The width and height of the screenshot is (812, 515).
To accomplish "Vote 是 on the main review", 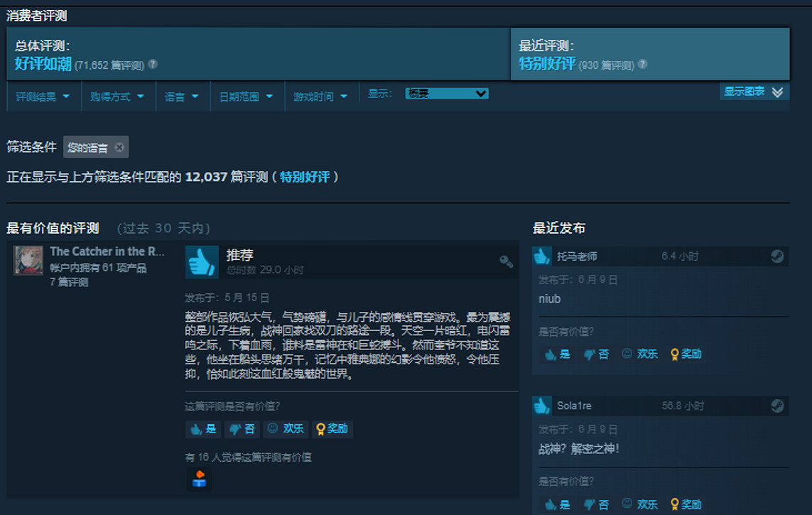I will 203,429.
